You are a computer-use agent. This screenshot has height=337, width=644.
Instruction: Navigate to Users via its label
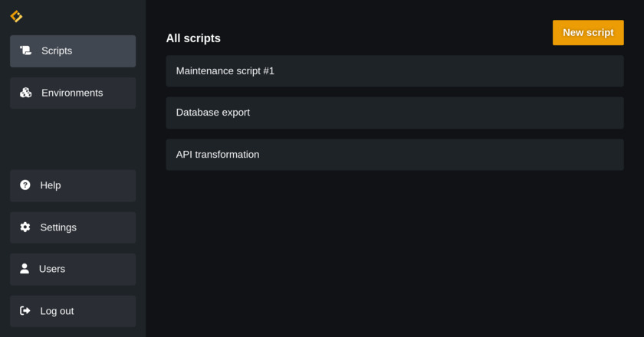52,269
